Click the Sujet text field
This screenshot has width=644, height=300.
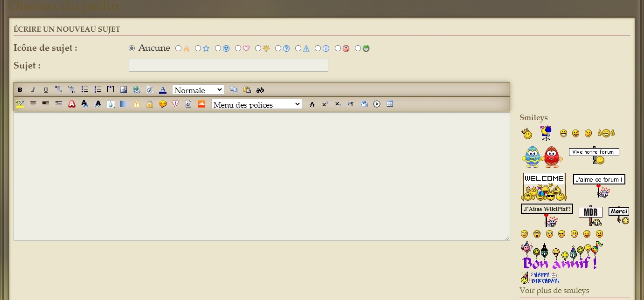click(229, 65)
